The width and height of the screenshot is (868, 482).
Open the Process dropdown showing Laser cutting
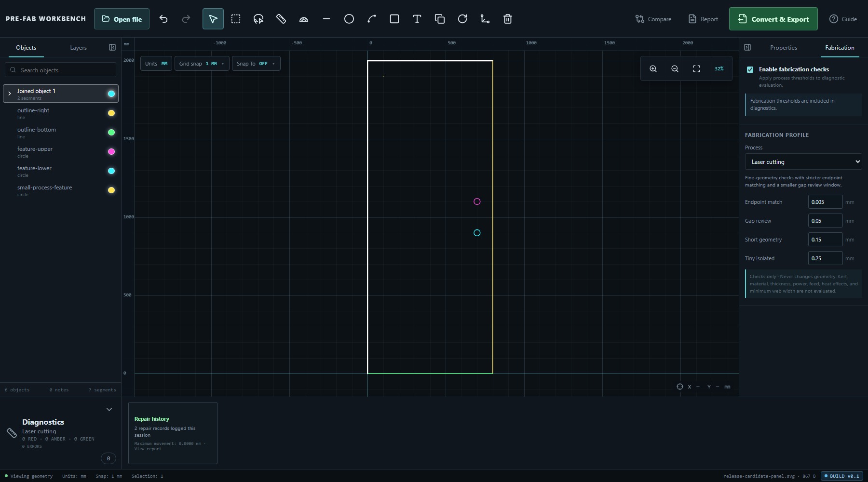click(803, 161)
